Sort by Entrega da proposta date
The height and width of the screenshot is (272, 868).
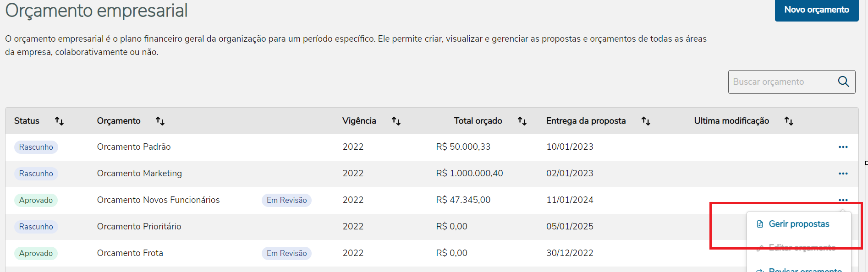click(x=646, y=121)
